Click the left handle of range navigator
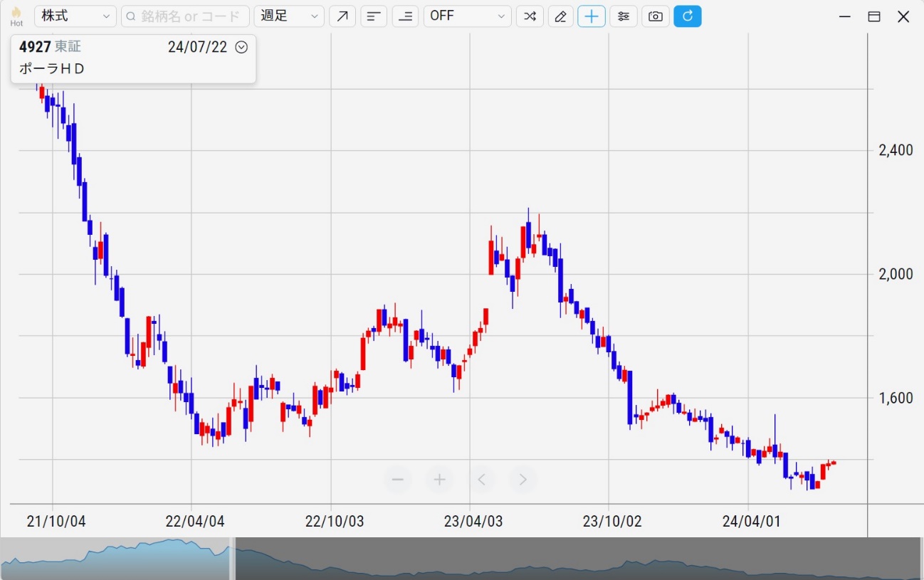 [232, 559]
